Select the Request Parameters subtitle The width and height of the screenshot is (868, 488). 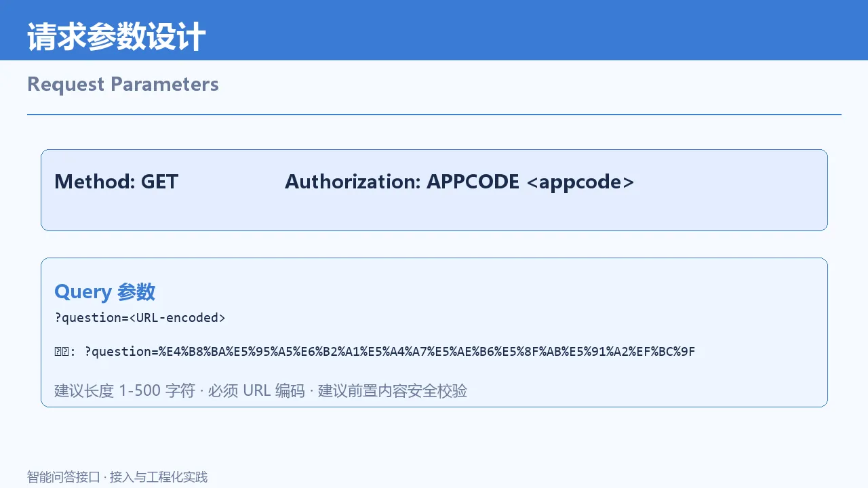click(123, 84)
